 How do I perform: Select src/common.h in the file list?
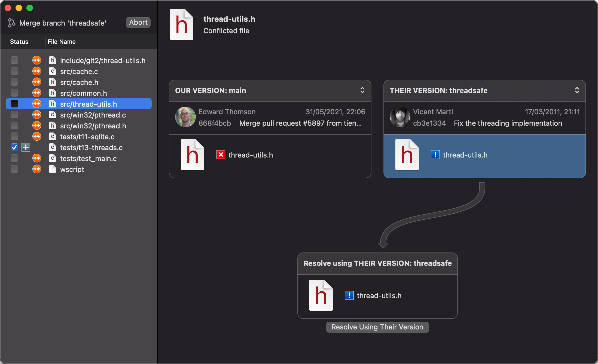pos(79,93)
